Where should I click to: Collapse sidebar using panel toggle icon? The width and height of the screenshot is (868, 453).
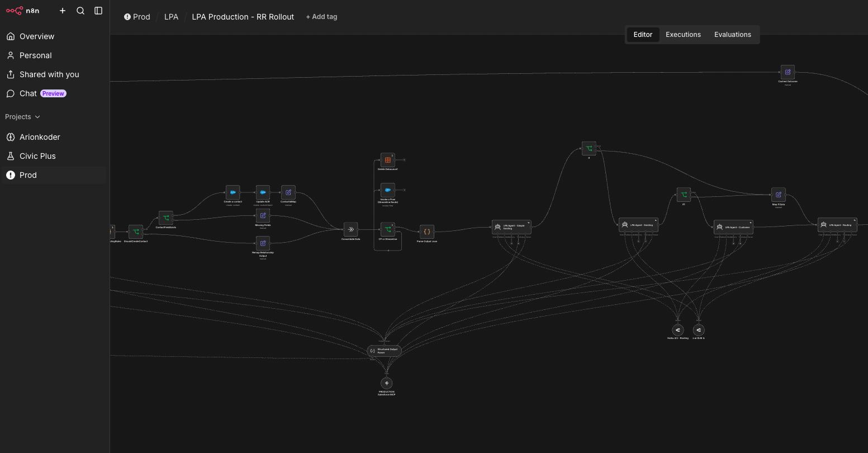point(98,11)
